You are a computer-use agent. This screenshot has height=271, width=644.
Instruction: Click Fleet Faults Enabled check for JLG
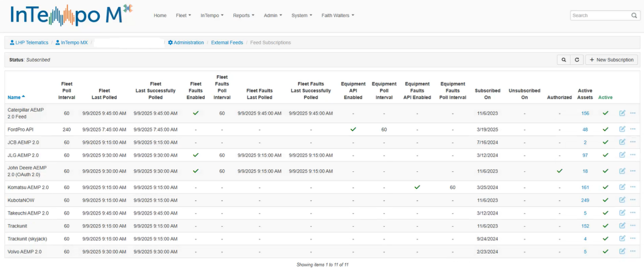point(196,155)
